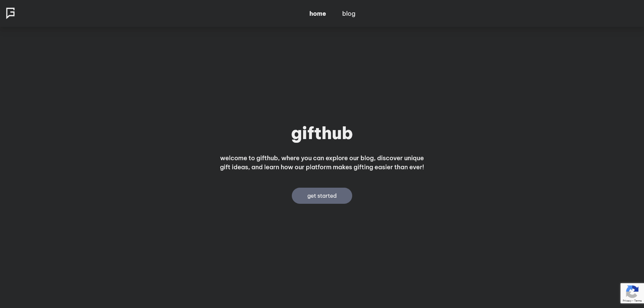Open the blog navigation item

coord(348,14)
